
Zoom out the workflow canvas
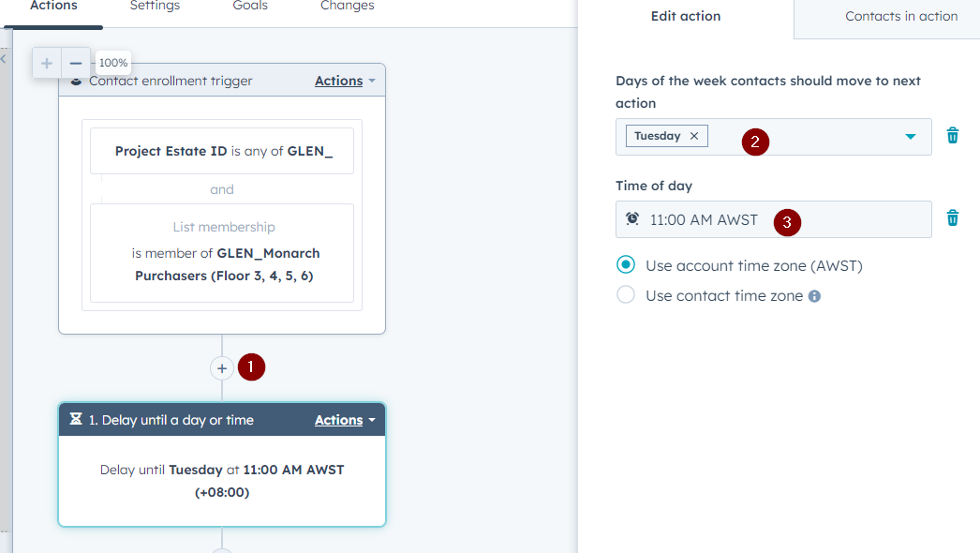(76, 63)
